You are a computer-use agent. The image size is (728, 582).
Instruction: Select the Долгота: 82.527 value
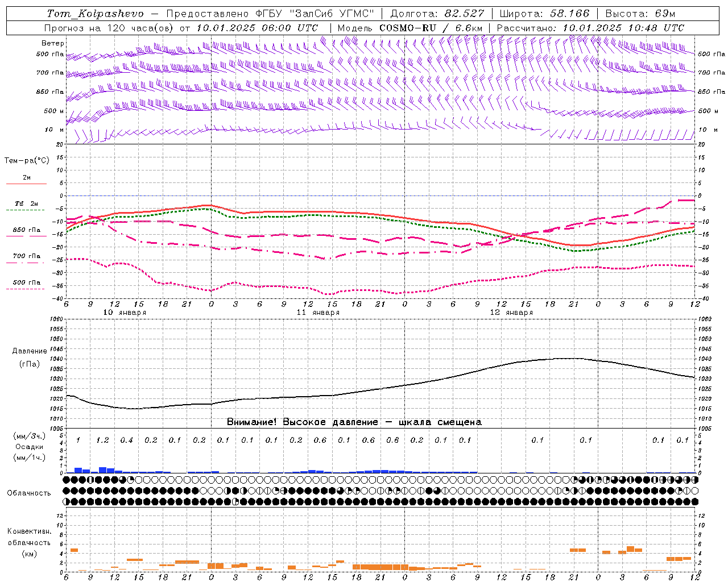coord(437,14)
